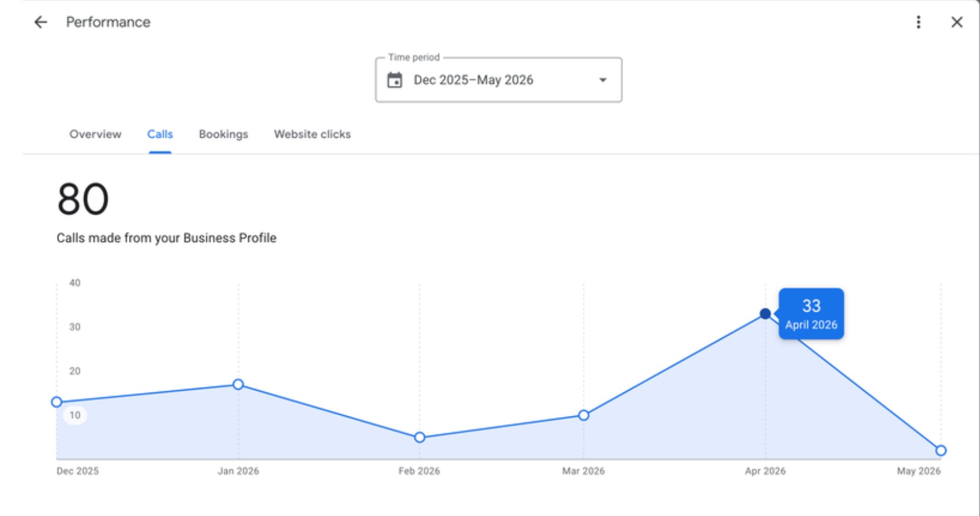This screenshot has width=980, height=516.
Task: Expand the Time period dropdown arrow
Action: (603, 80)
